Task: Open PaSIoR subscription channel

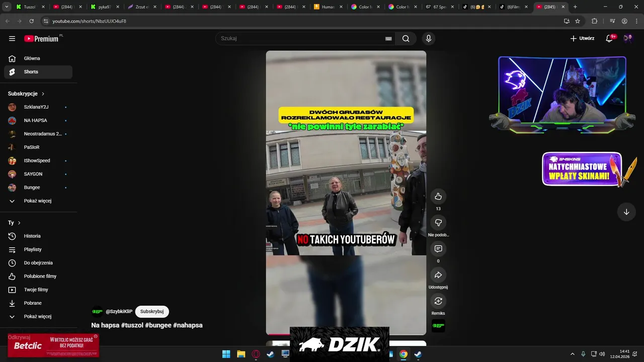Action: (38, 147)
